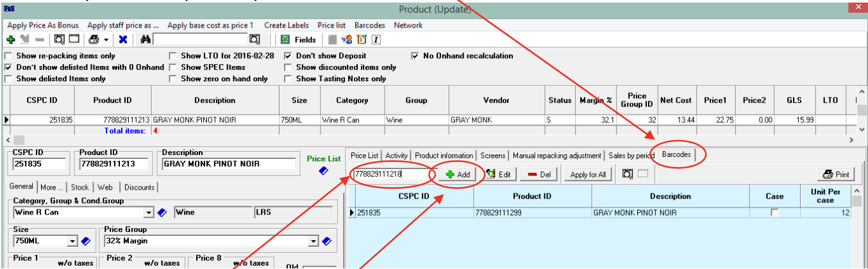Open the Sales by period tab
The width and height of the screenshot is (868, 269).
click(631, 156)
